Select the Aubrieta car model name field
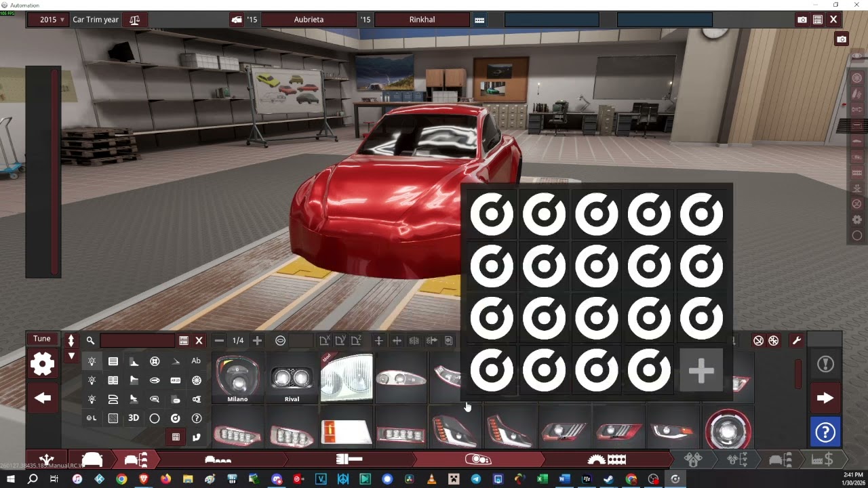 (x=309, y=20)
